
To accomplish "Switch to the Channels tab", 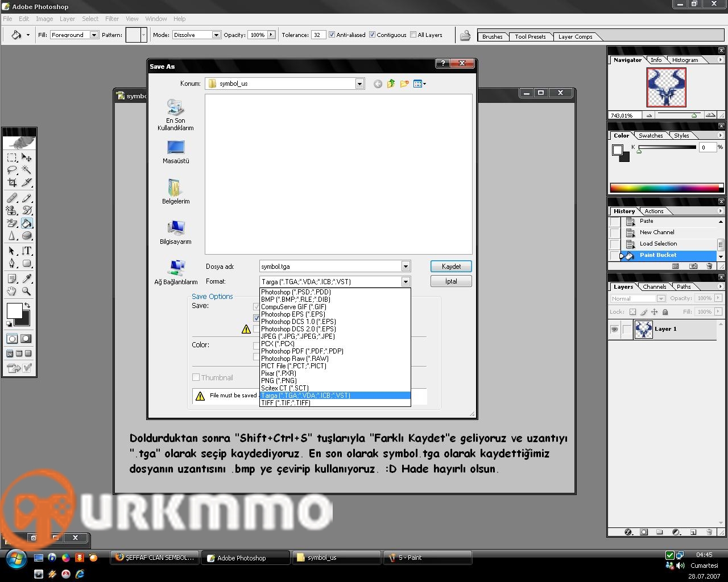I will tap(655, 287).
